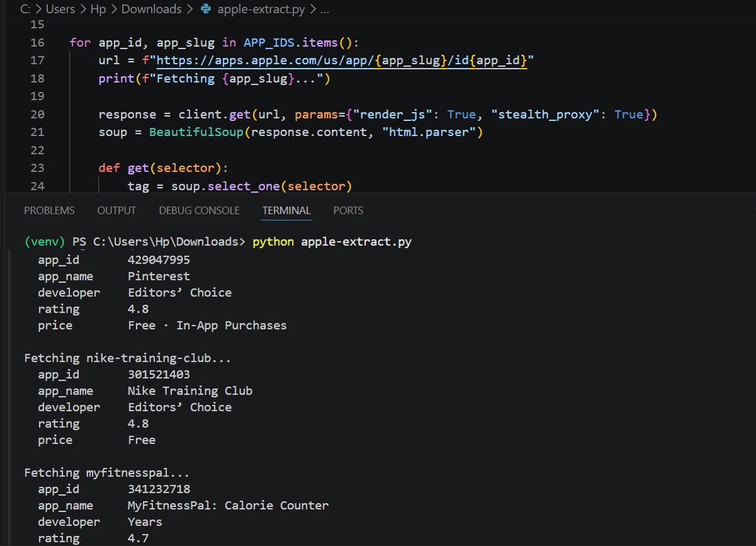
Task: Switch to the PORTS tab
Action: point(348,211)
